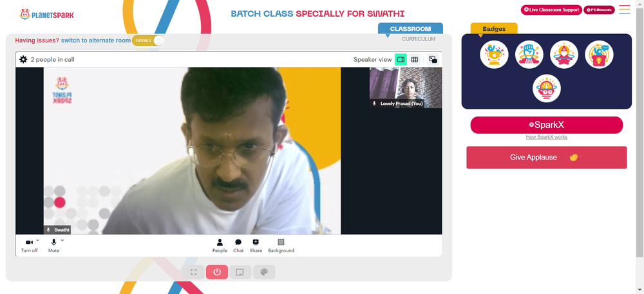Open the hamburger menu
Screen dimensions: 644x294
pos(625,10)
